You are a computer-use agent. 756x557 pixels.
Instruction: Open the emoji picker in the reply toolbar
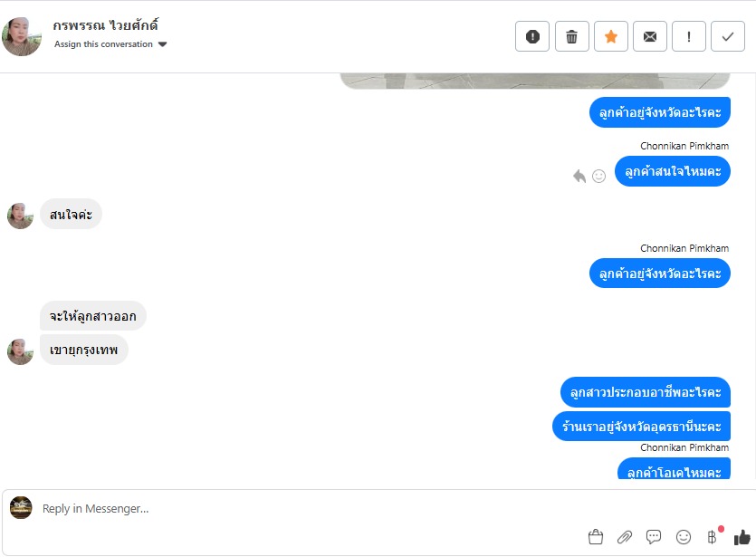click(684, 537)
